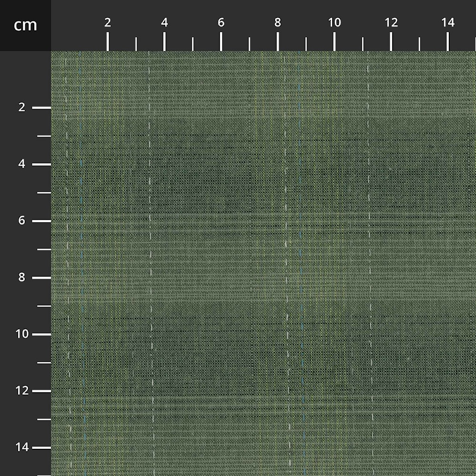The image size is (476, 476).
Task: Click the 4 mark on the vertical ruler
Action: tap(21, 163)
